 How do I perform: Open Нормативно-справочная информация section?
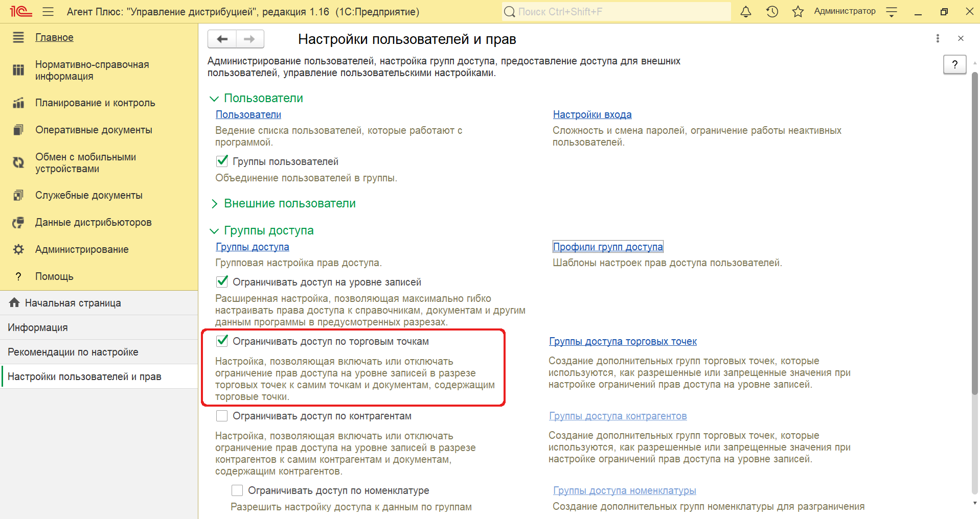click(92, 70)
